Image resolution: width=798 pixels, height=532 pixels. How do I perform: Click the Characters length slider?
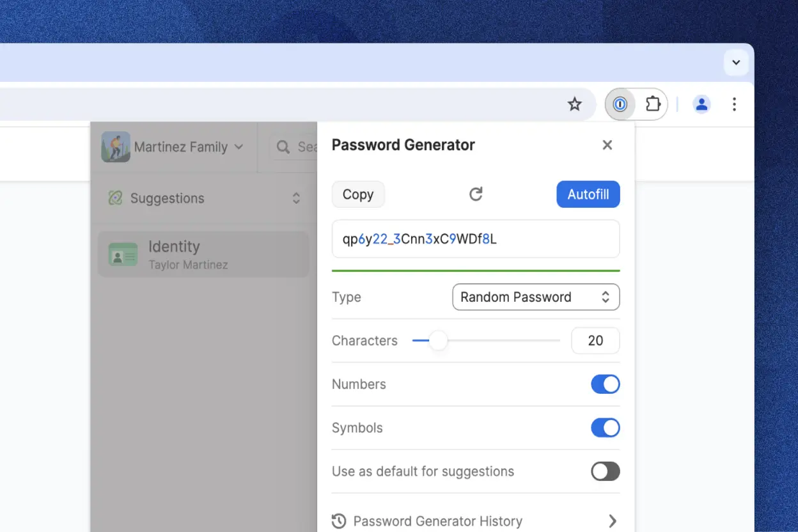(x=486, y=341)
